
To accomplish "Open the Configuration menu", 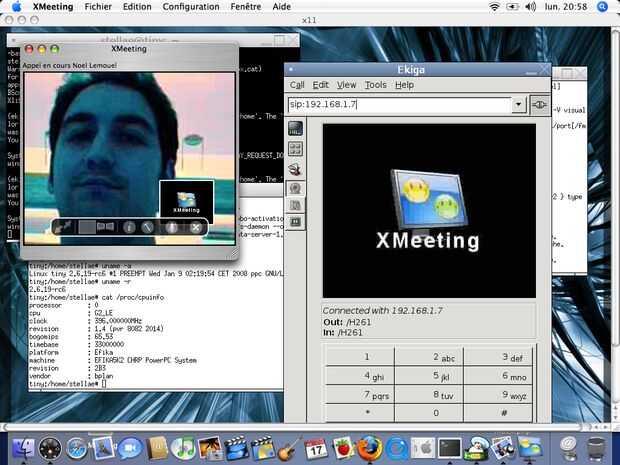I will coord(191,7).
